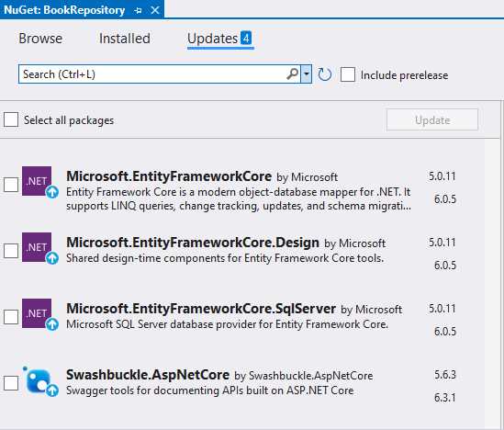
Task: Tick the EntityFrameworkCore.SqlServer package checkbox
Action: 11,317
